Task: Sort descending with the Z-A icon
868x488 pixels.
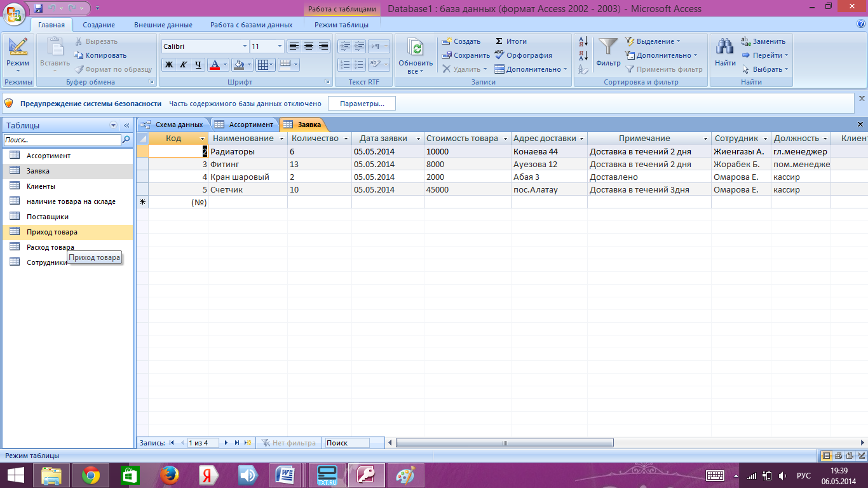Action: tap(583, 55)
